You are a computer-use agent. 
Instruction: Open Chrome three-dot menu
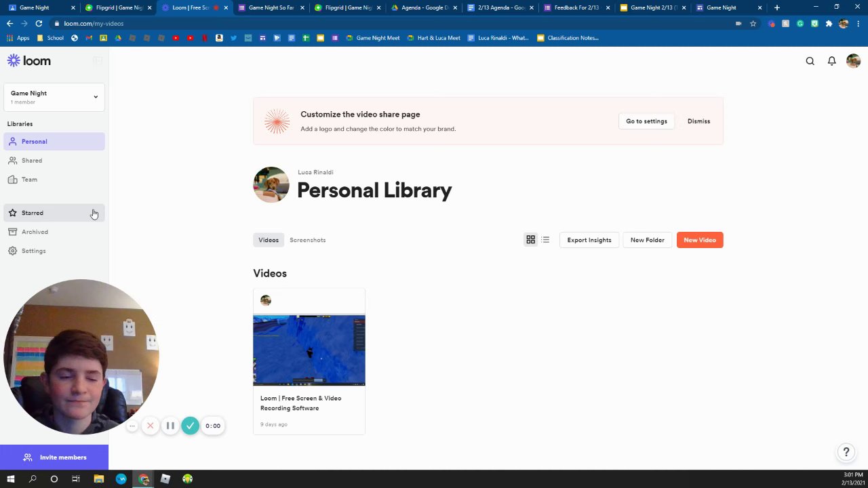pos(858,24)
